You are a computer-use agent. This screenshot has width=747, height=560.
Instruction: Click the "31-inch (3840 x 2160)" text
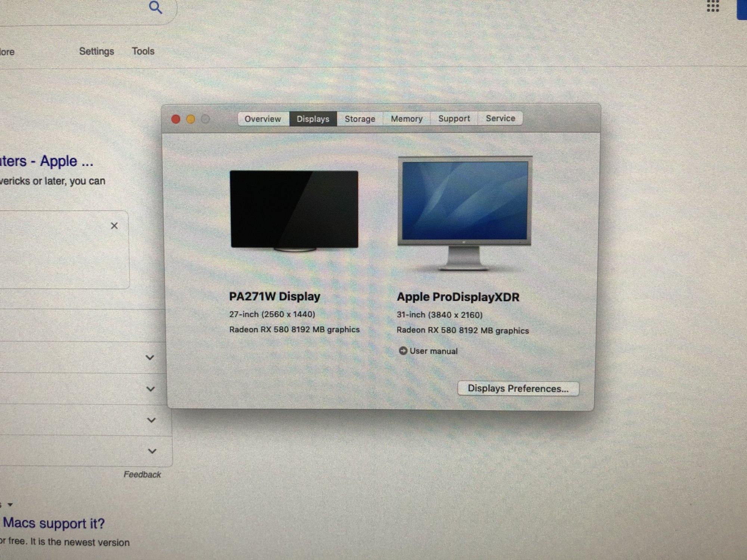tap(440, 315)
